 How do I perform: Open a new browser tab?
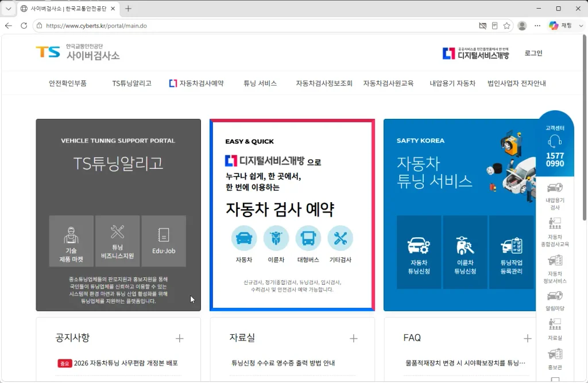click(x=128, y=8)
